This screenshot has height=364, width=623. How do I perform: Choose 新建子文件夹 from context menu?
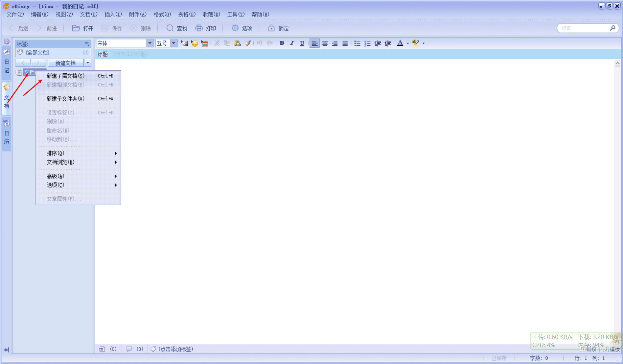79,99
